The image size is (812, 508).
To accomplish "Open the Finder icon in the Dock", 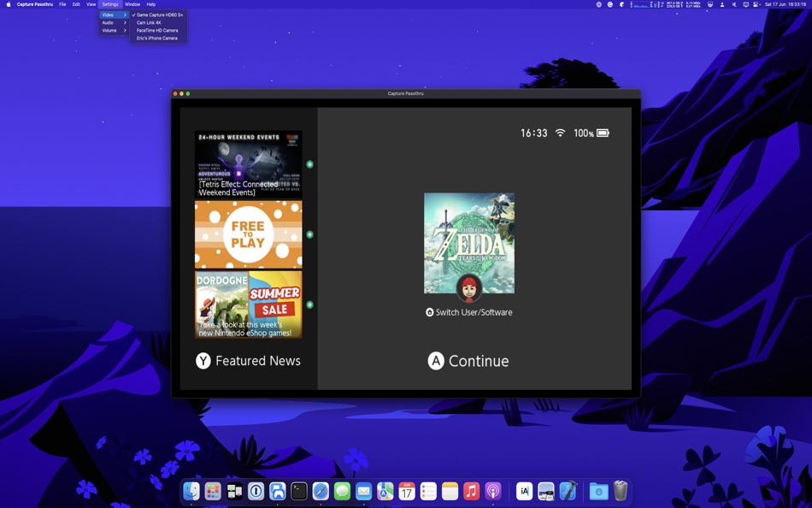I will (191, 490).
